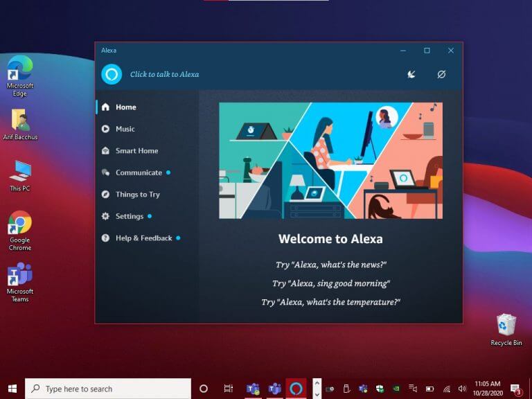Open the Windows Start menu
Screen dimensions: 532x399
[x=12, y=389]
